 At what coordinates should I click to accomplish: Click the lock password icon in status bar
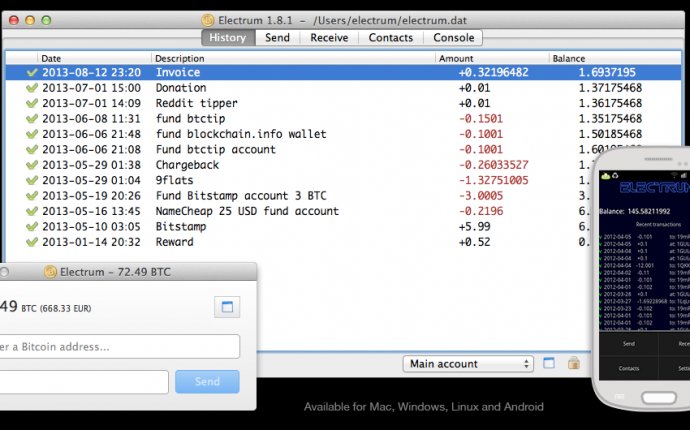pos(573,363)
